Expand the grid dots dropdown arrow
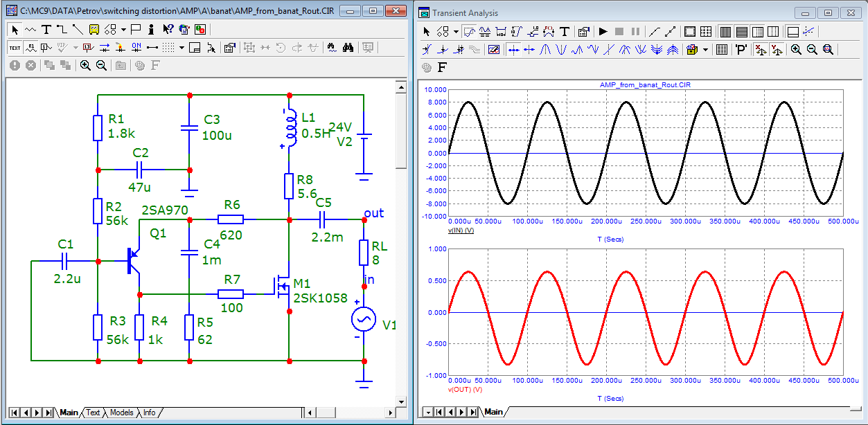Screen dimensions: 868x425 pos(181,48)
